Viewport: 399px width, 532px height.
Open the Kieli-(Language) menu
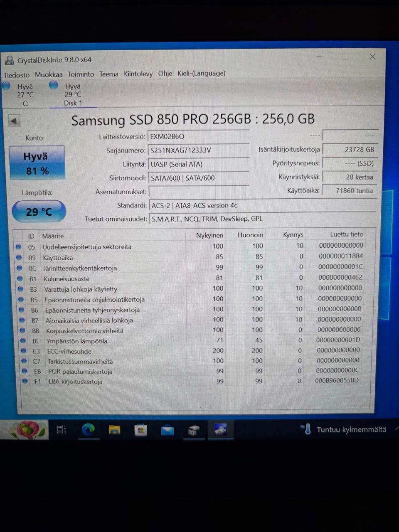202,73
